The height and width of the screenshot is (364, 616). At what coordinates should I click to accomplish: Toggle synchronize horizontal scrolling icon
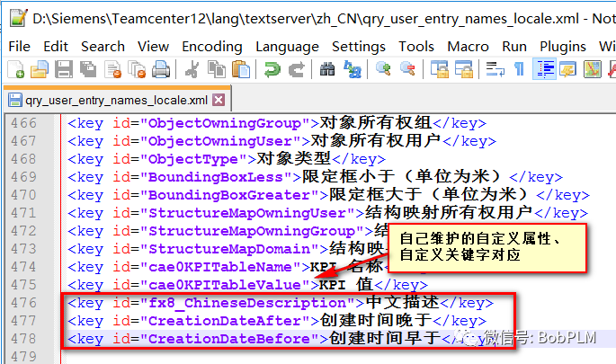[x=463, y=69]
